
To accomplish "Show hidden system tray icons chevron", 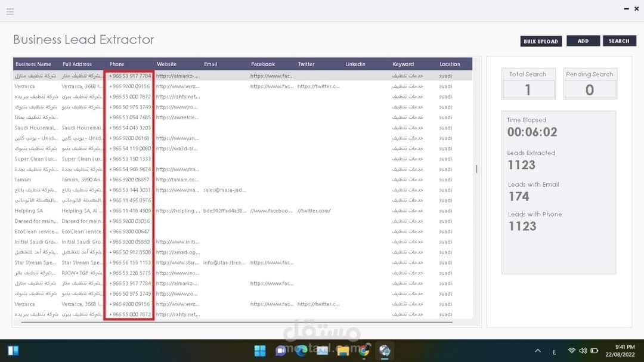I will click(538, 351).
